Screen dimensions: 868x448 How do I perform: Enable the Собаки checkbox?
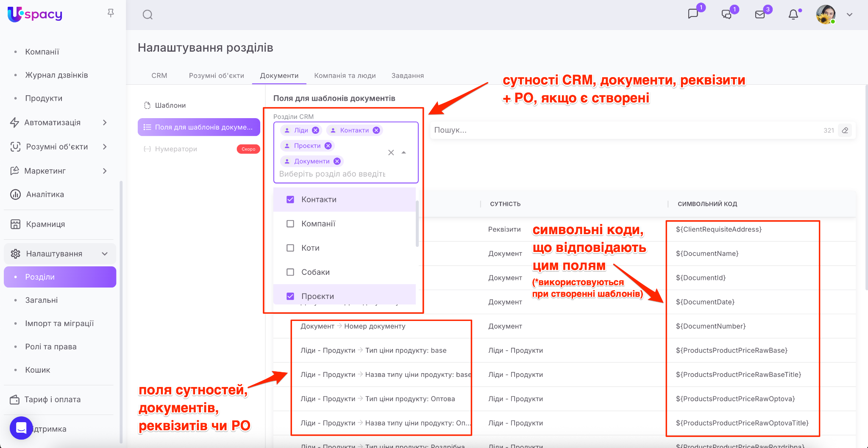[x=290, y=272]
